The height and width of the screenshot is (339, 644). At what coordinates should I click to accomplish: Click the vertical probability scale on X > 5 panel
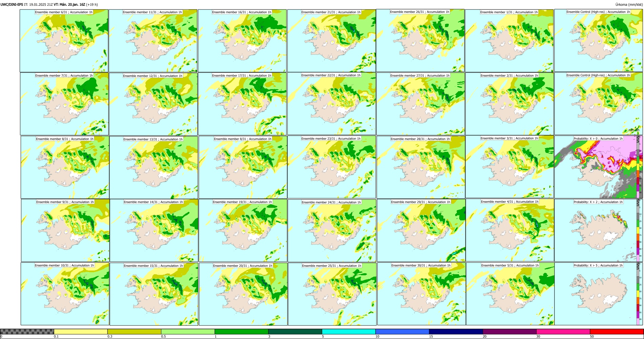[x=638, y=294]
